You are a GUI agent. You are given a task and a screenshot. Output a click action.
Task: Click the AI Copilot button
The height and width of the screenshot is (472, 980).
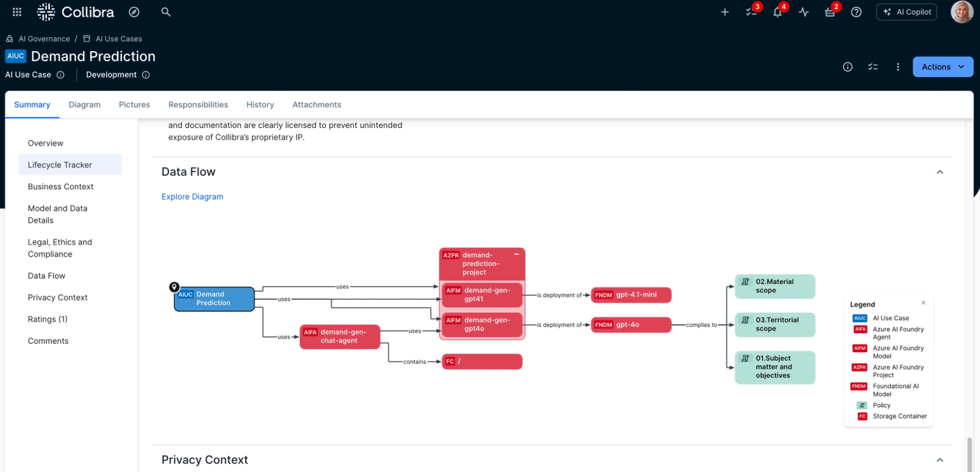tap(906, 12)
